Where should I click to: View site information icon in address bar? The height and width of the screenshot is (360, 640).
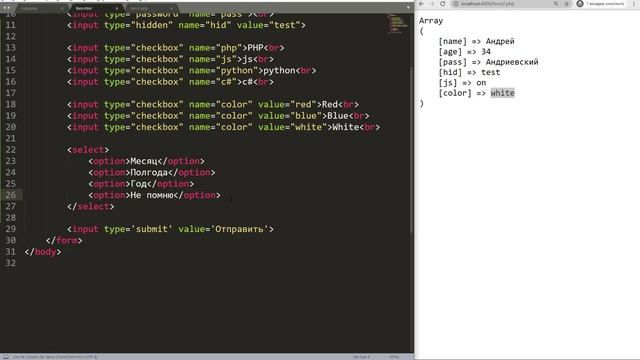point(456,4)
